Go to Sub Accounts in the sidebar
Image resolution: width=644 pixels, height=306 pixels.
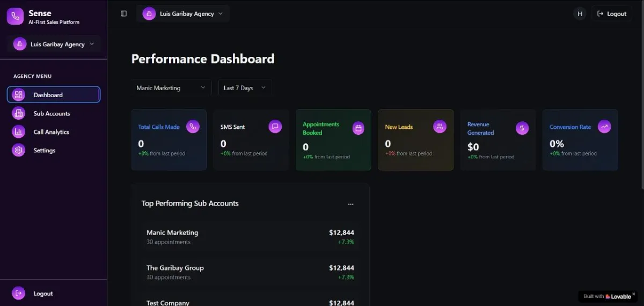coord(54,113)
